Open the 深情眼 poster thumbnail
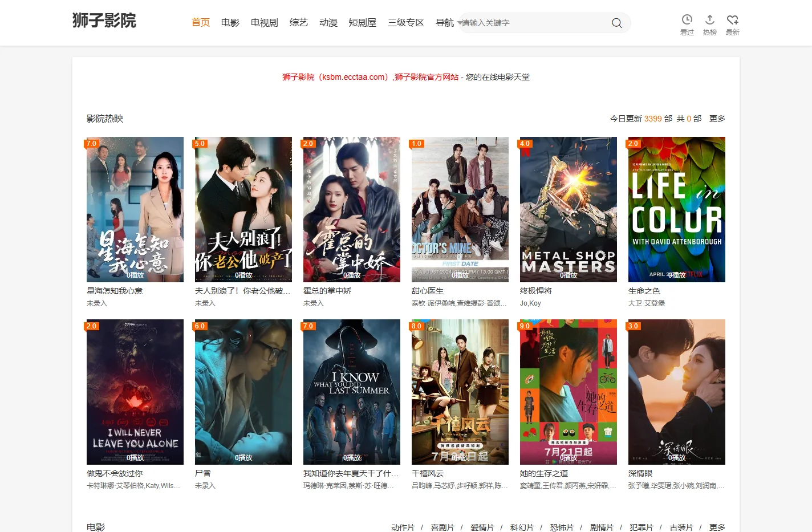This screenshot has height=532, width=812. pos(677,392)
